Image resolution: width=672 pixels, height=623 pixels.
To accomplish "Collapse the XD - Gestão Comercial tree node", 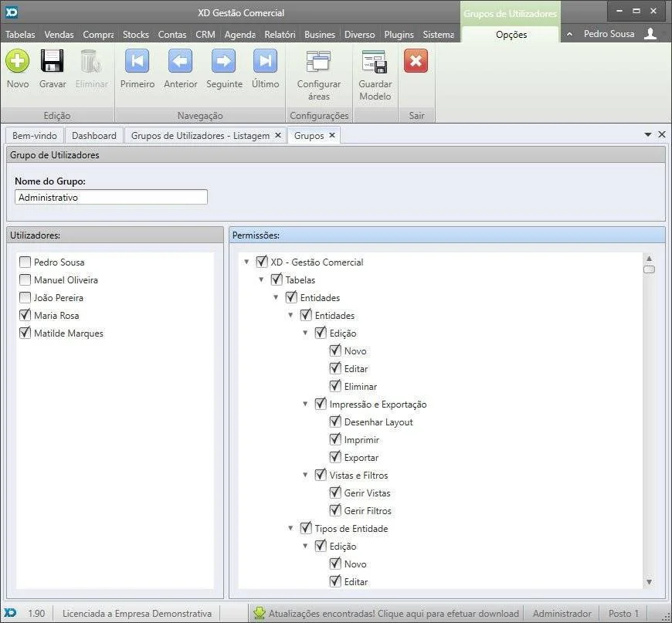I will point(246,262).
